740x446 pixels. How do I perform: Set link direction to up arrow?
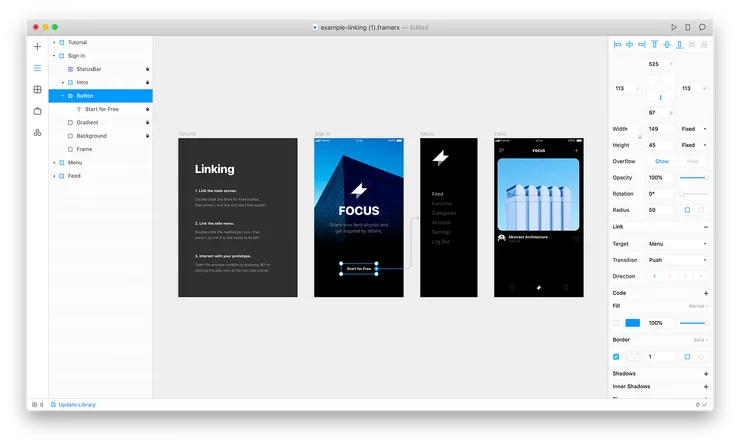[x=685, y=276]
